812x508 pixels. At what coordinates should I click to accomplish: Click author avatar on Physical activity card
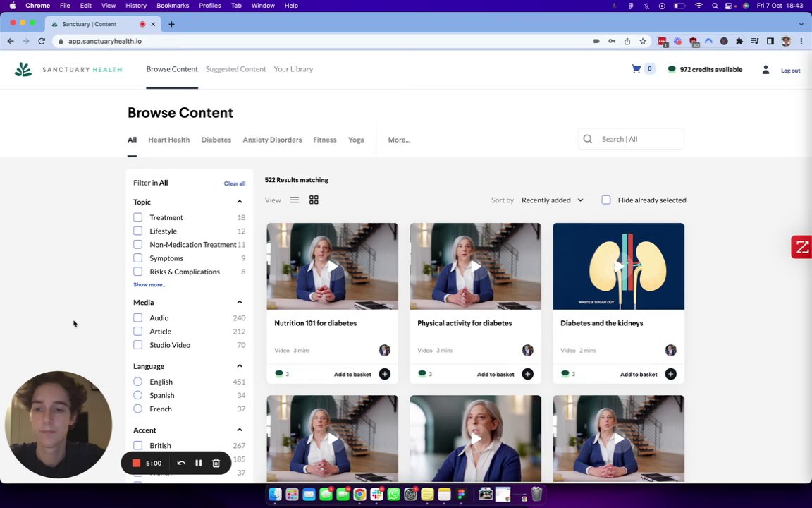tap(527, 350)
